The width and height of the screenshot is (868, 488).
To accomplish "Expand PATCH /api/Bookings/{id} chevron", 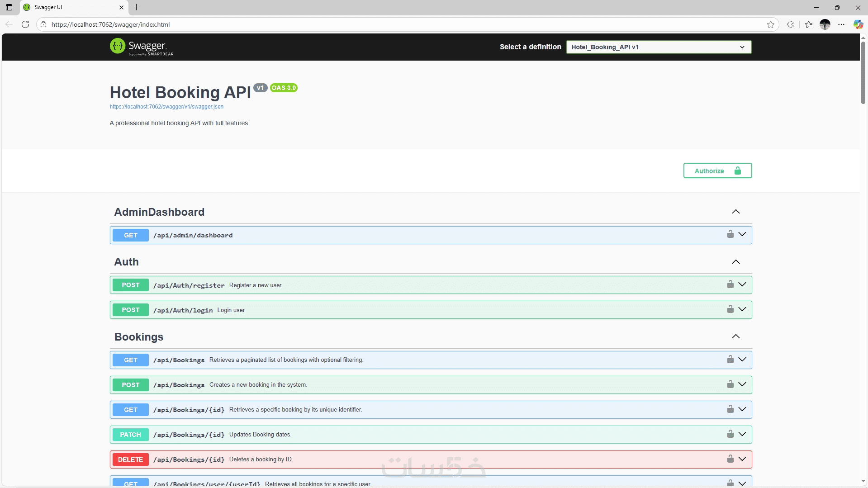I will tap(742, 434).
